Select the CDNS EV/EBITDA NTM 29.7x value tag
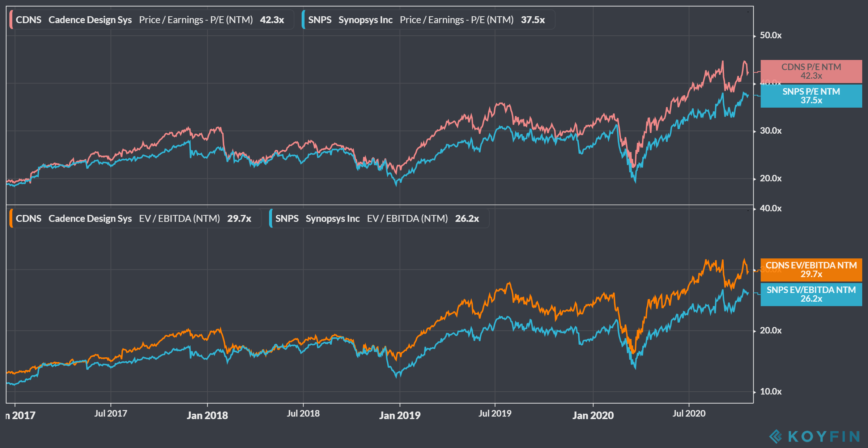The height and width of the screenshot is (448, 868). point(811,270)
